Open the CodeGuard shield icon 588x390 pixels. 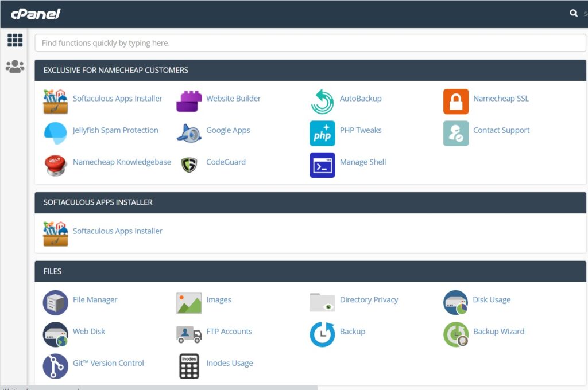(189, 165)
